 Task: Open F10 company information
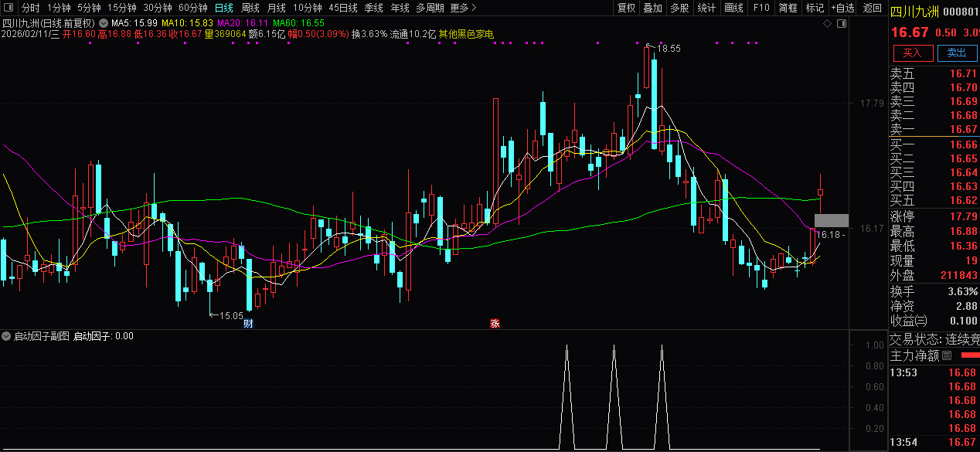761,8
